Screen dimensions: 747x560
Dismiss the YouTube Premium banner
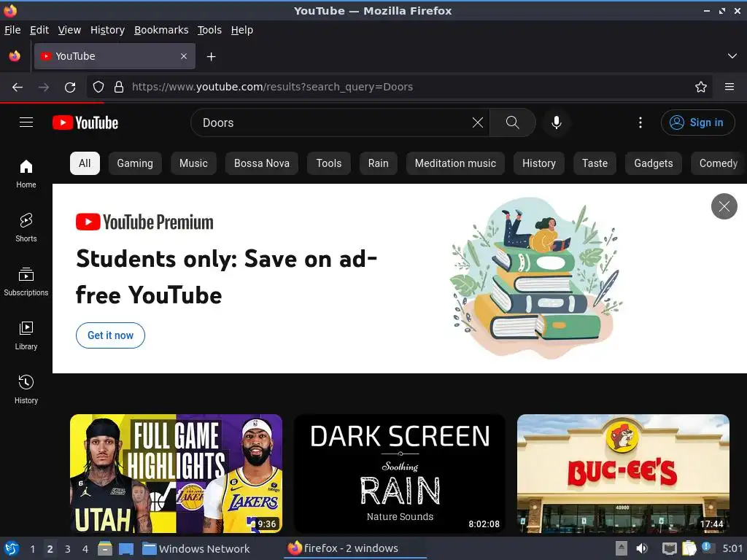coord(724,206)
